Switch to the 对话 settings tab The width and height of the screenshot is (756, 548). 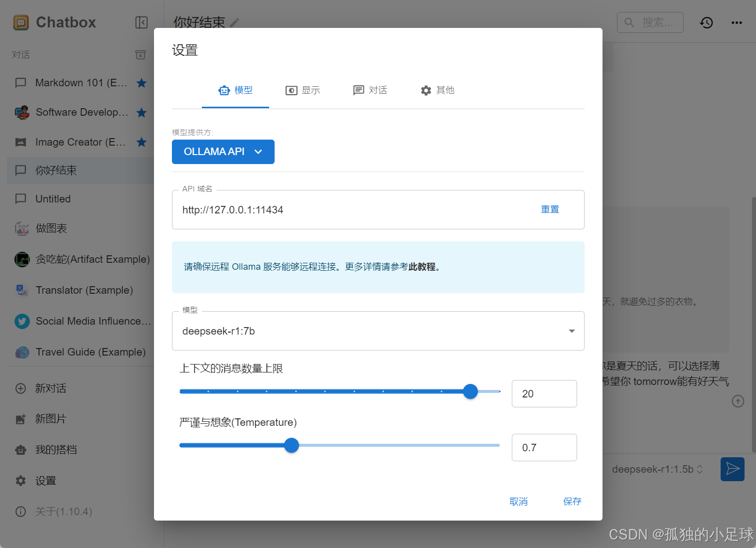370,90
